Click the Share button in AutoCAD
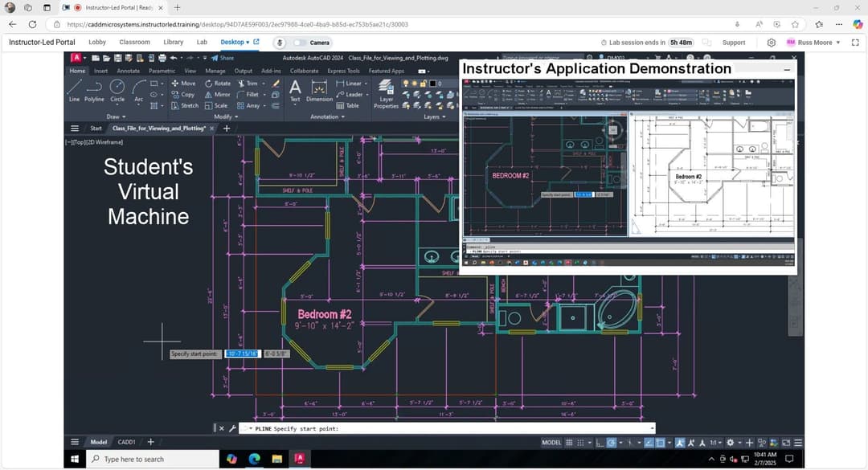This screenshot has height=470, width=868. (x=223, y=58)
